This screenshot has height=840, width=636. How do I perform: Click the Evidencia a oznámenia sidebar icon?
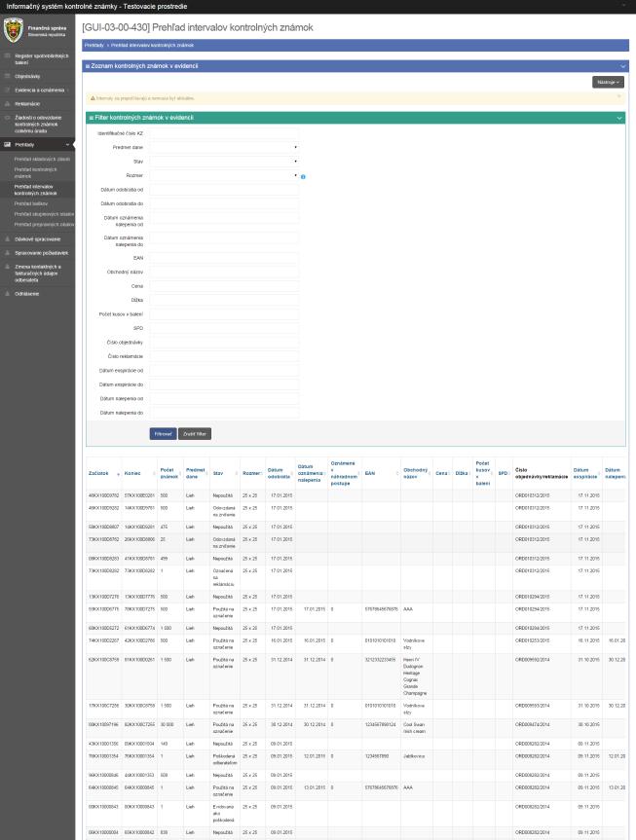point(8,90)
